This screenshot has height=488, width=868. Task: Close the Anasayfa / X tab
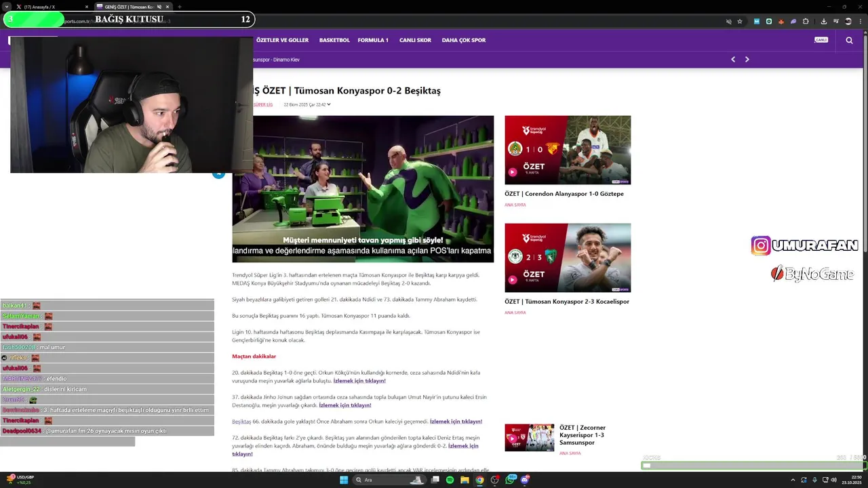(87, 7)
